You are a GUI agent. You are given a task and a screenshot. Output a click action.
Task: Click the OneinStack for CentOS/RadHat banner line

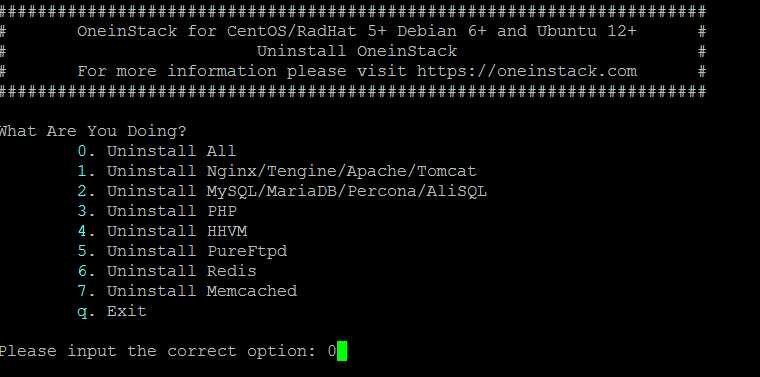356,31
